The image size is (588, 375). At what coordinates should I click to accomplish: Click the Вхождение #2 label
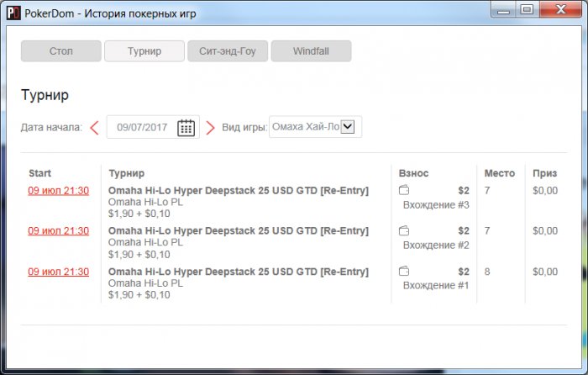click(436, 246)
